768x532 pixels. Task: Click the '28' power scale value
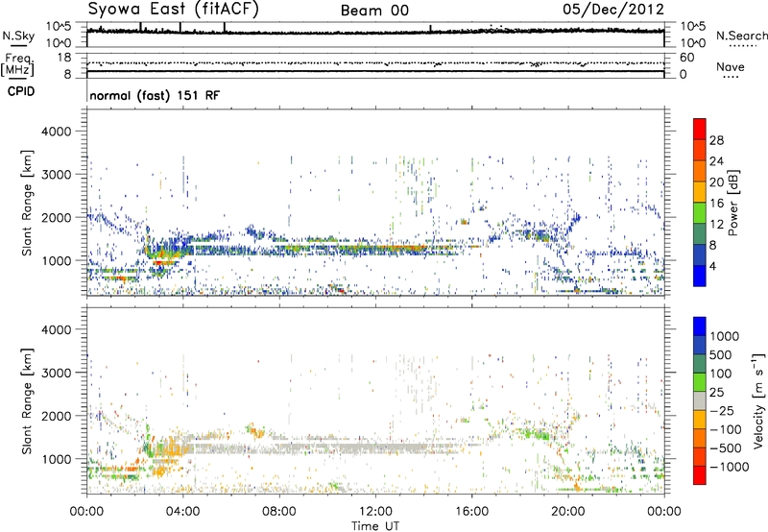click(716, 140)
